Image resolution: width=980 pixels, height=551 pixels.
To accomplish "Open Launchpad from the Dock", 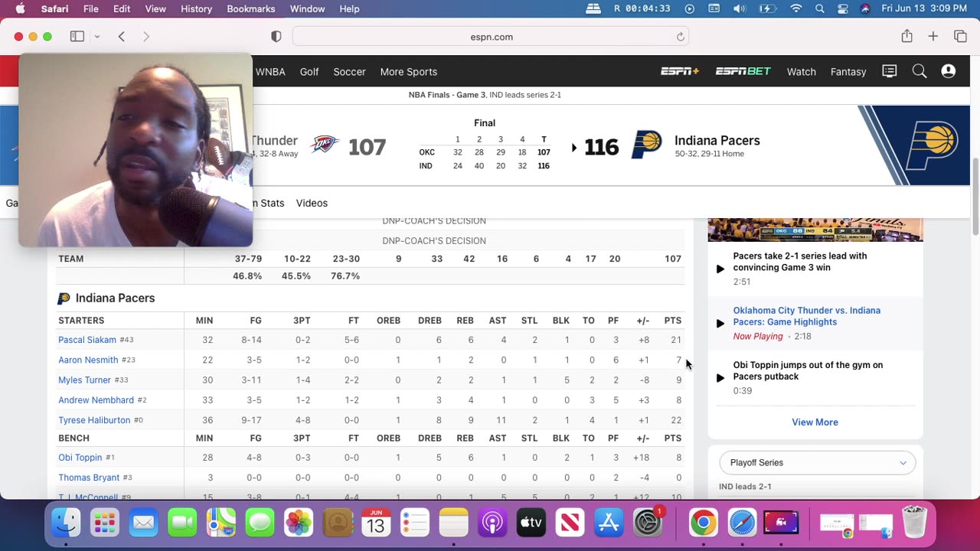I will 105,523.
